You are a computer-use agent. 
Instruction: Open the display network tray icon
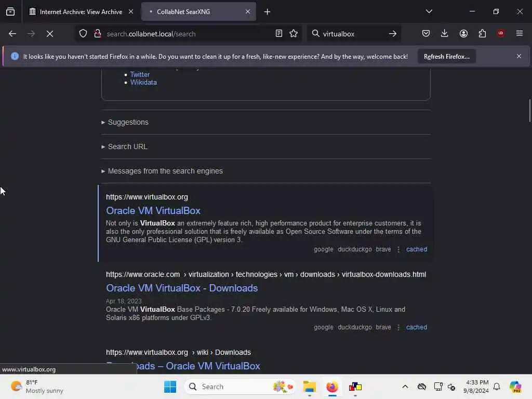(438, 387)
